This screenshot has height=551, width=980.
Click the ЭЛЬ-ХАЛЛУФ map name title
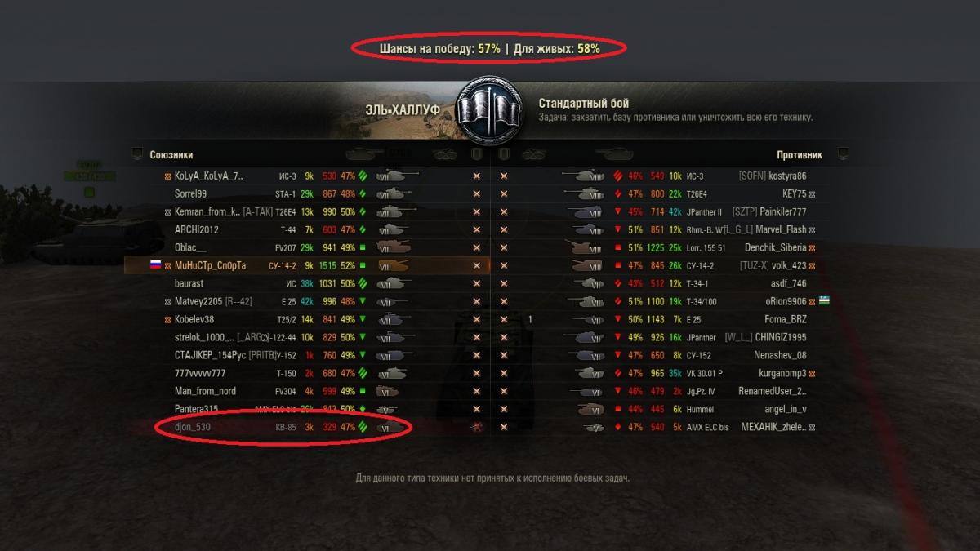[403, 110]
